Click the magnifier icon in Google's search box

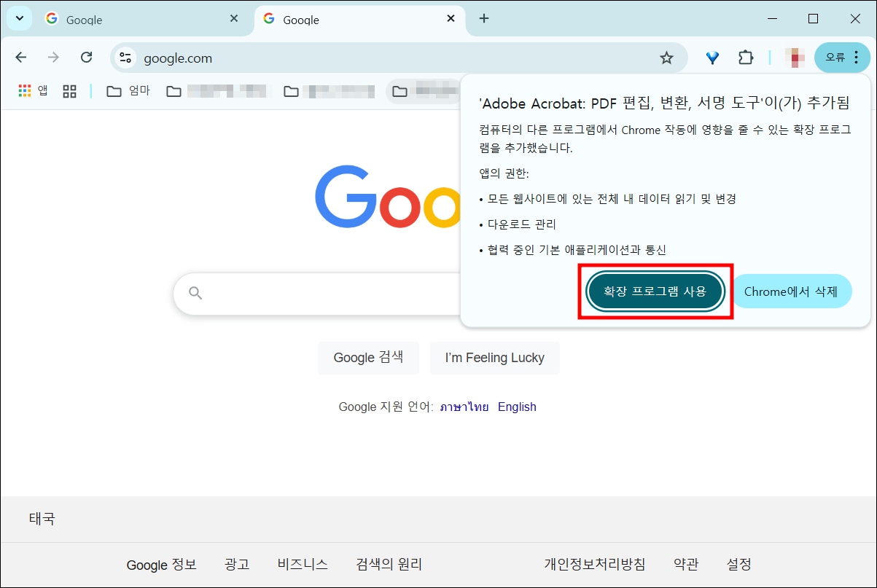click(x=195, y=292)
